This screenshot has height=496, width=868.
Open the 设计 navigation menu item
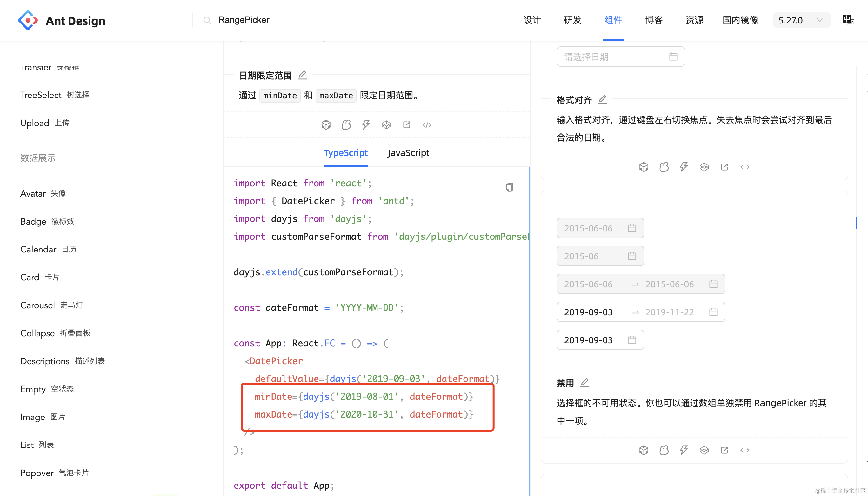[x=531, y=20]
